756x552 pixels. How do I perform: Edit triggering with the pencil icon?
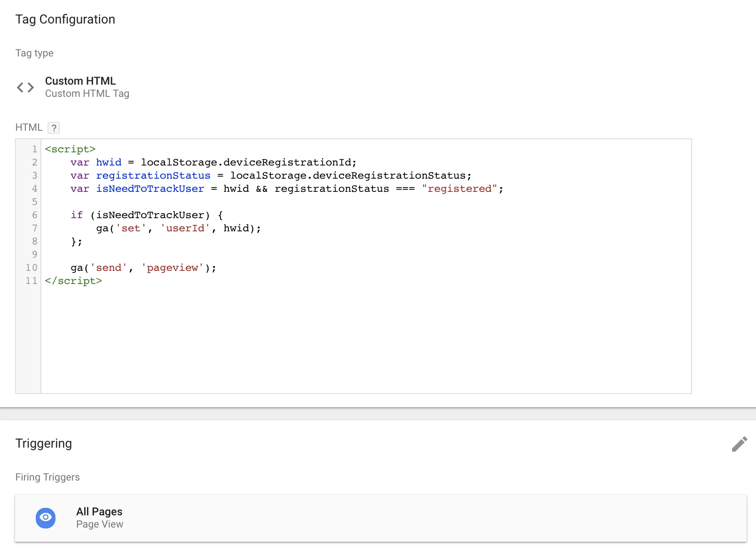coord(739,444)
